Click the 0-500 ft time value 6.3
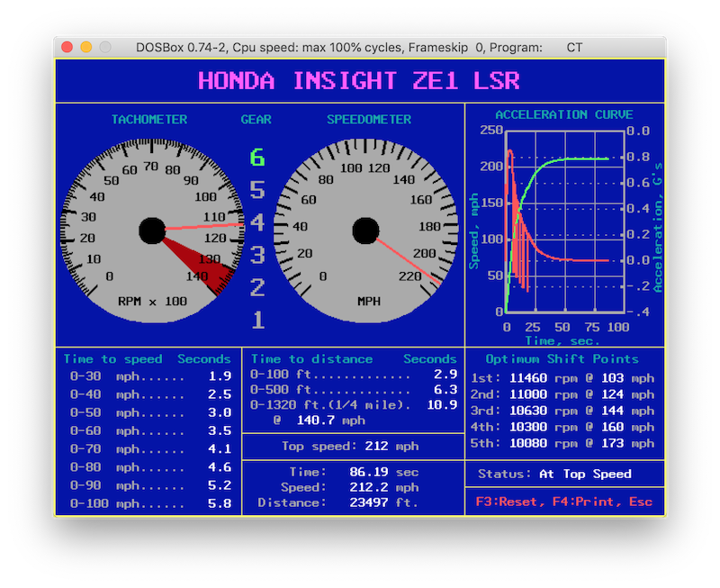 pyautogui.click(x=445, y=390)
